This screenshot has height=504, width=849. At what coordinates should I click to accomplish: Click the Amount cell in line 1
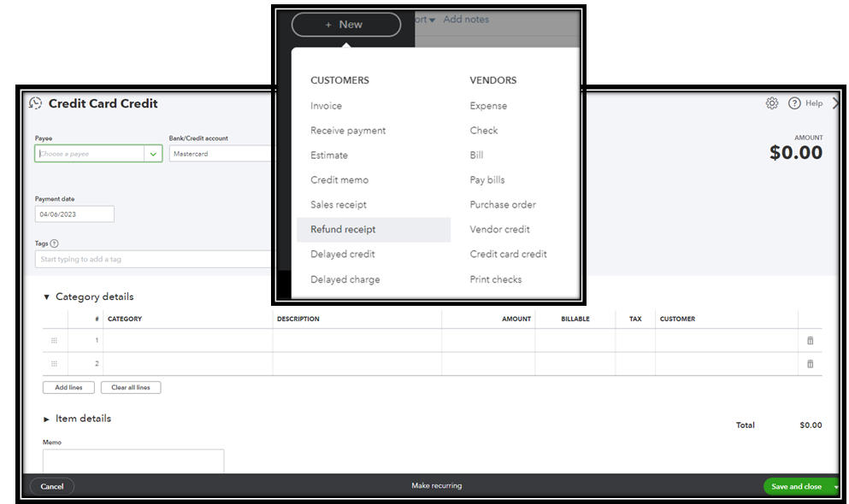(x=488, y=341)
